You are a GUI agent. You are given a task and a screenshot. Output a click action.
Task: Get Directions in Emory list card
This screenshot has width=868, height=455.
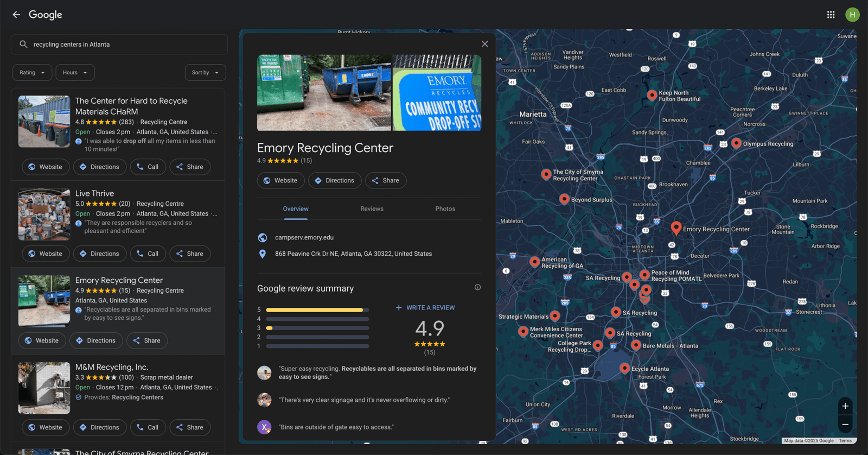pos(96,340)
